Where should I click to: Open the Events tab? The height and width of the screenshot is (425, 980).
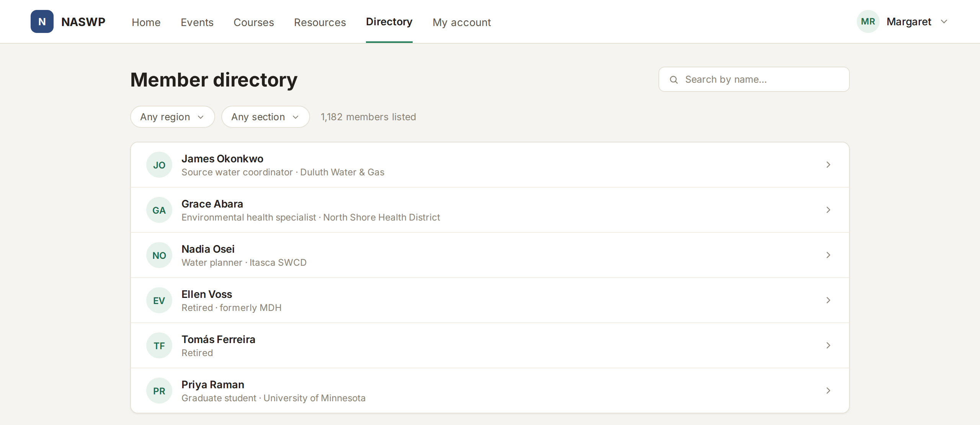[x=197, y=22]
